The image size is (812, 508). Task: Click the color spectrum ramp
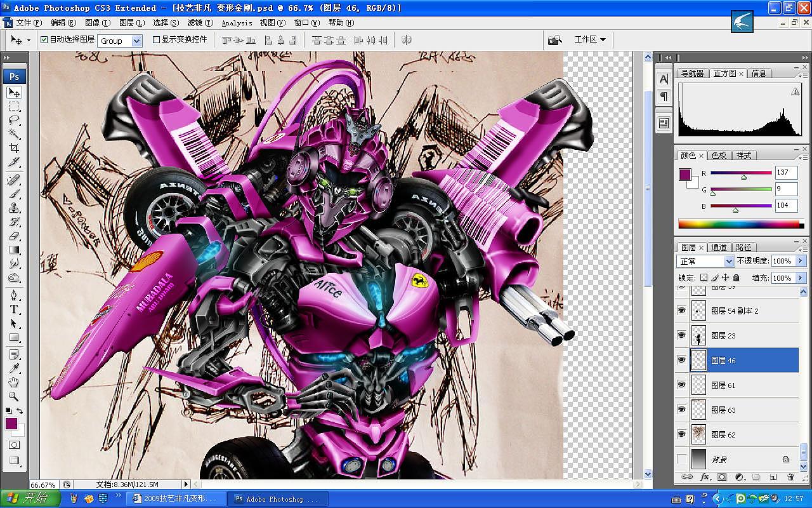click(741, 224)
